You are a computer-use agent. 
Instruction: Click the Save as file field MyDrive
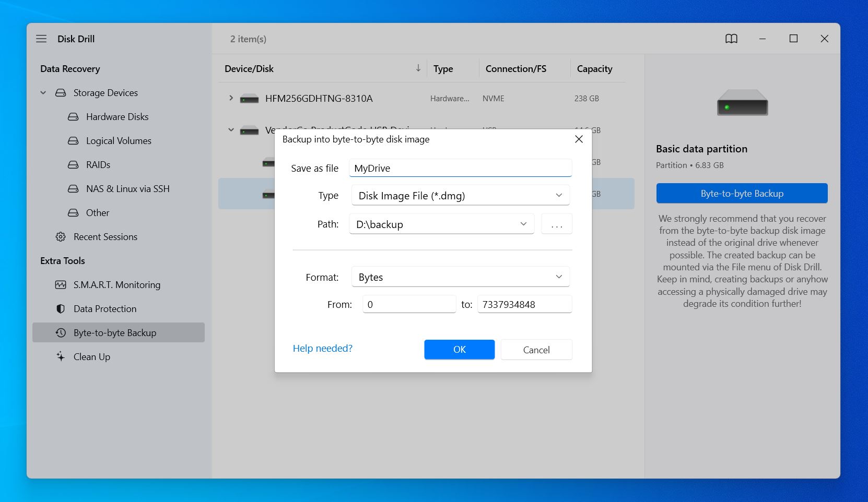[460, 168]
